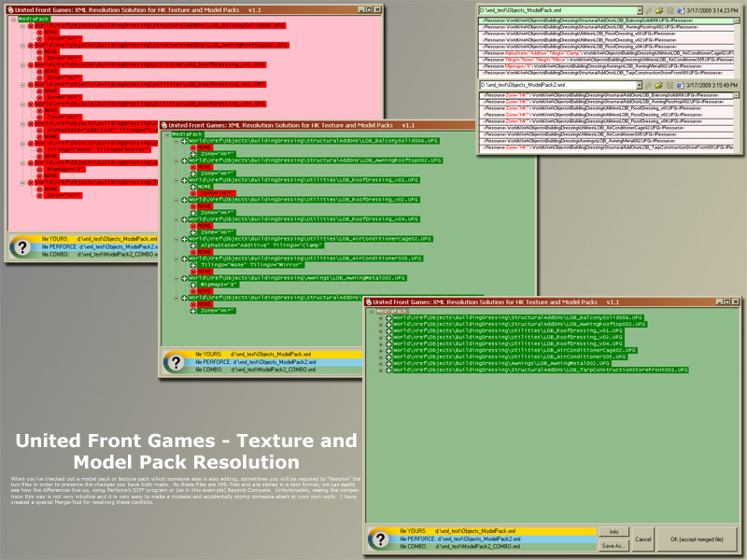This screenshot has height=560, width=747.
Task: Select AlphaState="Additive" Resource line in top compare pane
Action: click(605, 53)
